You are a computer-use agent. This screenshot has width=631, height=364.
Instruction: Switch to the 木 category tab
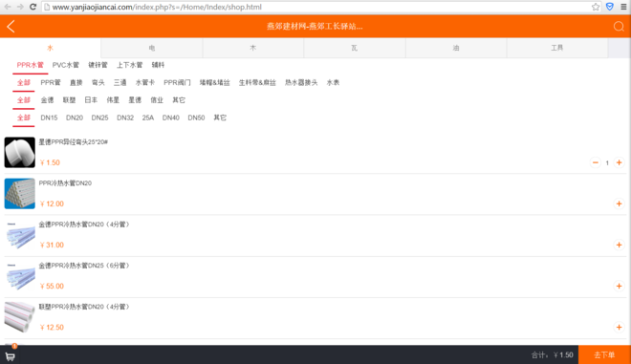click(253, 48)
